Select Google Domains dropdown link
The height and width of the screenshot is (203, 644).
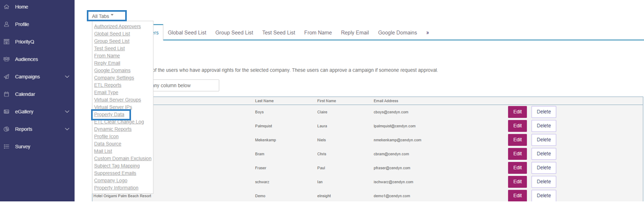pyautogui.click(x=112, y=70)
